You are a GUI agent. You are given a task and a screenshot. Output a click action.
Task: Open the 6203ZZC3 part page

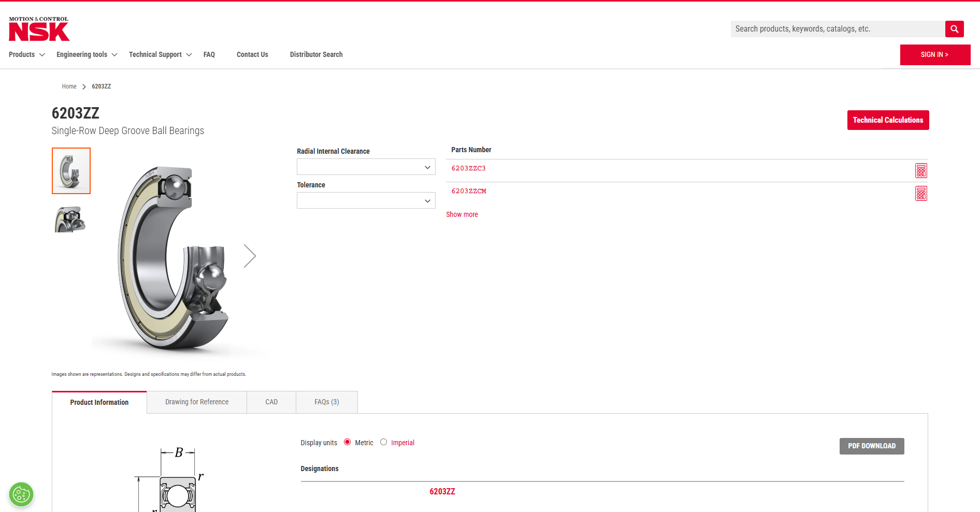(469, 168)
